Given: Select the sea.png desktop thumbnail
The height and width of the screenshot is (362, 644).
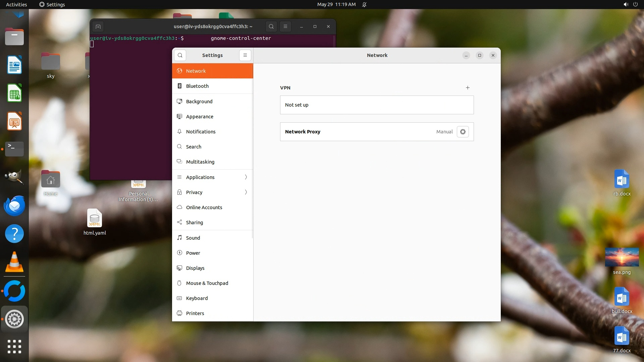Looking at the screenshot, I should pos(622,257).
